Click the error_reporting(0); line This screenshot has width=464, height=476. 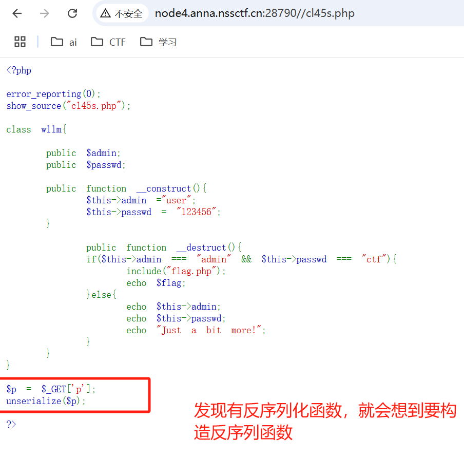click(x=53, y=94)
